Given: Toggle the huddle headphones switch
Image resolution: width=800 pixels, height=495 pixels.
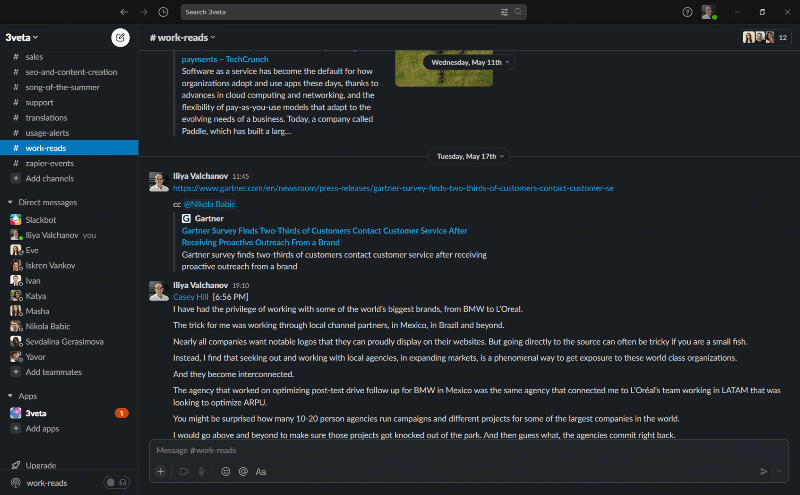Looking at the screenshot, I should (x=116, y=482).
